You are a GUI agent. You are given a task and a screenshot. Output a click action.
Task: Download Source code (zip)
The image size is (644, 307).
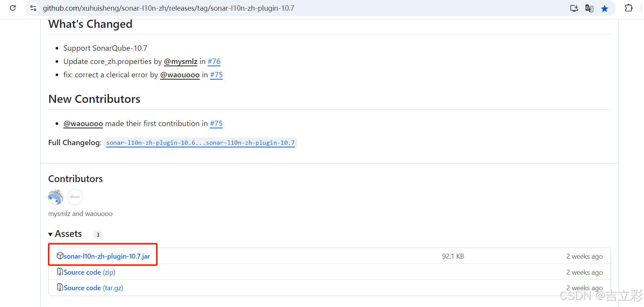pos(89,272)
